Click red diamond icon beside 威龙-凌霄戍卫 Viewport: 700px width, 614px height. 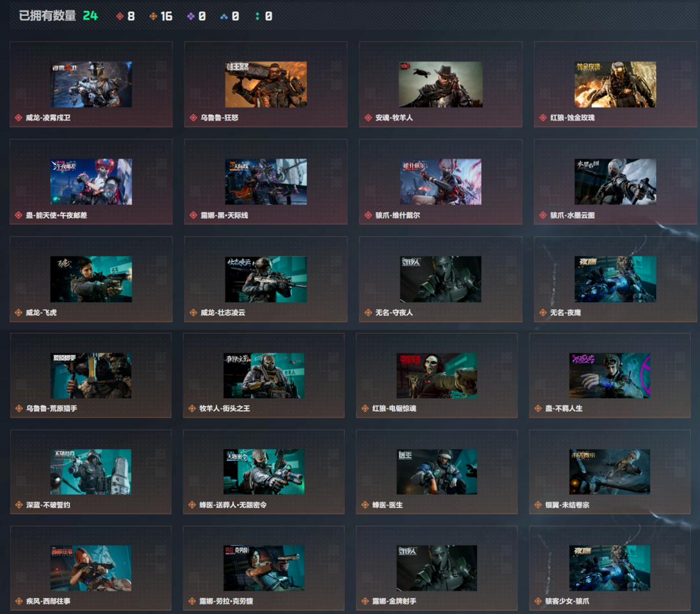coord(18,118)
